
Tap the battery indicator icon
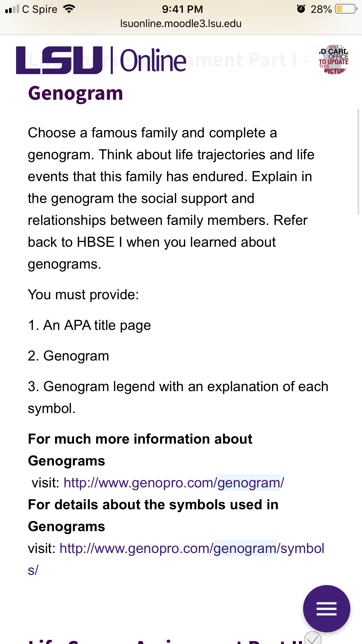point(346,9)
